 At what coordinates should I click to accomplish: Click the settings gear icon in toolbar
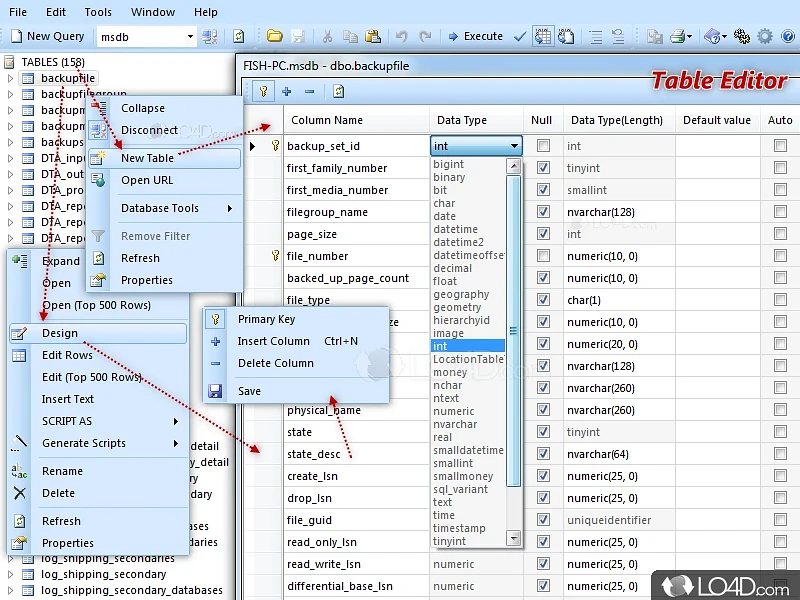click(765, 36)
